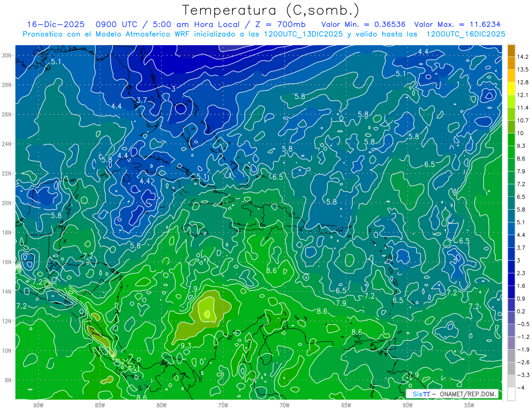The width and height of the screenshot is (532, 411).
Task: Click the '70W' longitude label
Action: [285, 406]
